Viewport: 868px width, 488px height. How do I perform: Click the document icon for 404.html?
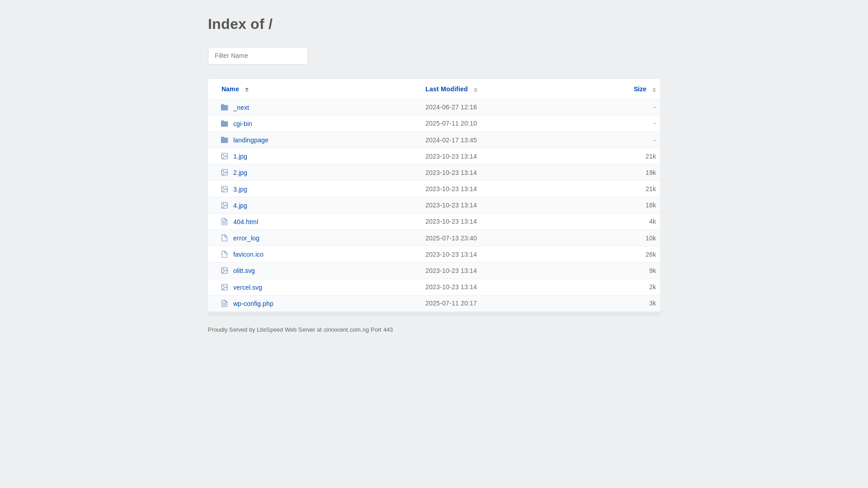(224, 221)
